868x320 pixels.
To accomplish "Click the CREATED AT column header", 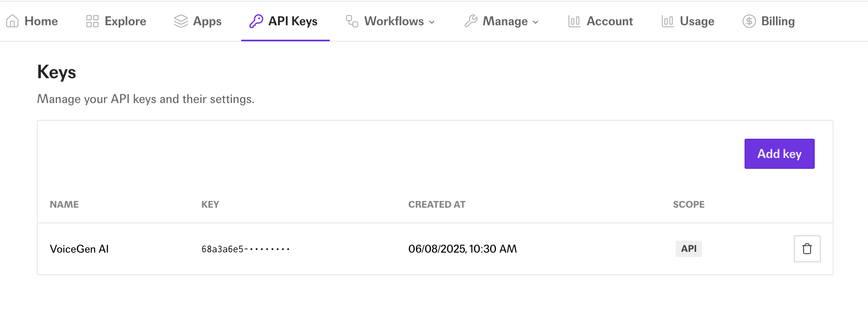I will point(437,205).
